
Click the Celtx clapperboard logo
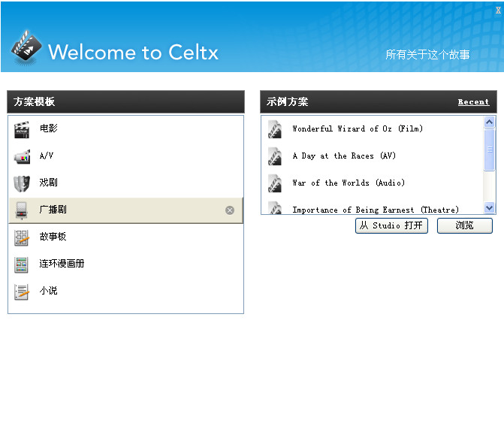[26, 48]
